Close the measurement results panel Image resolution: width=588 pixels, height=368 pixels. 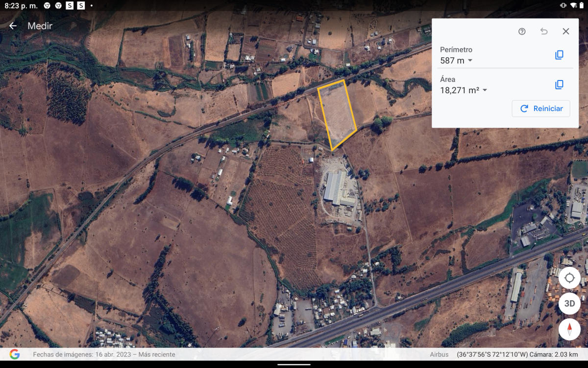[566, 31]
